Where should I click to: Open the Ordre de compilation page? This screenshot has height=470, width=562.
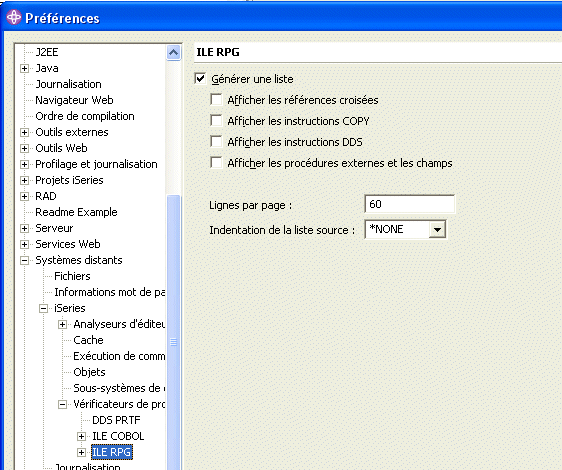pyautogui.click(x=85, y=116)
